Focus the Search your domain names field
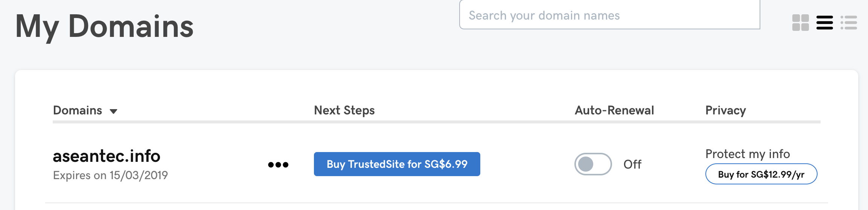868x210 pixels. [x=609, y=15]
